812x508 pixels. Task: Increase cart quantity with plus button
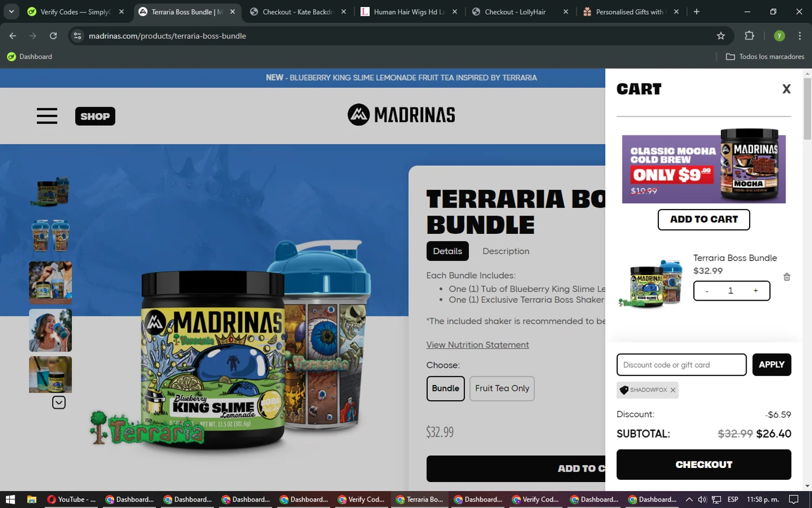pyautogui.click(x=756, y=291)
